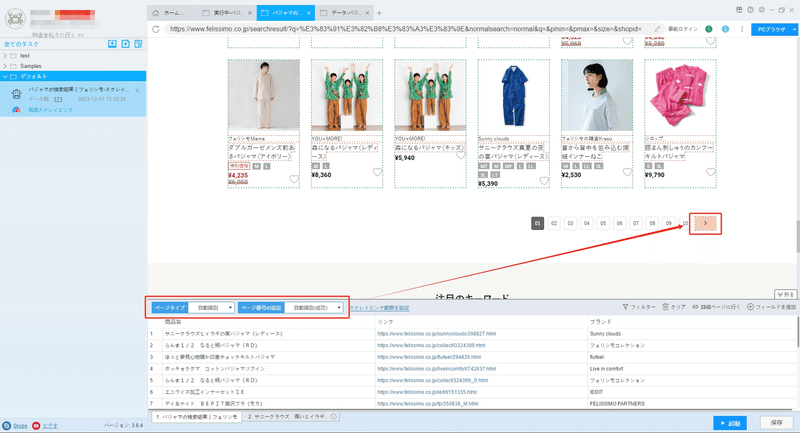Click the 高速スクレイピング speed gauge icon

pos(16,110)
